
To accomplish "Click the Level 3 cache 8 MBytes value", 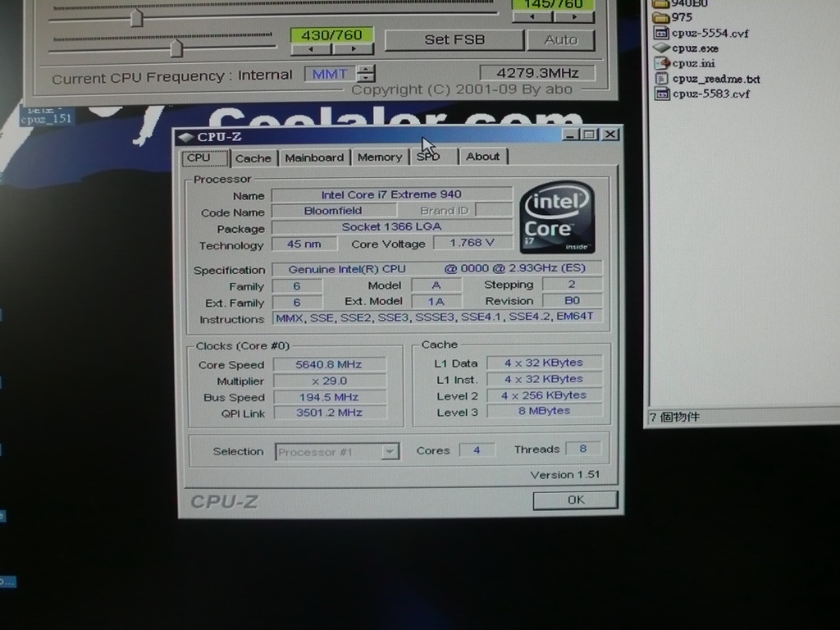I will [545, 411].
